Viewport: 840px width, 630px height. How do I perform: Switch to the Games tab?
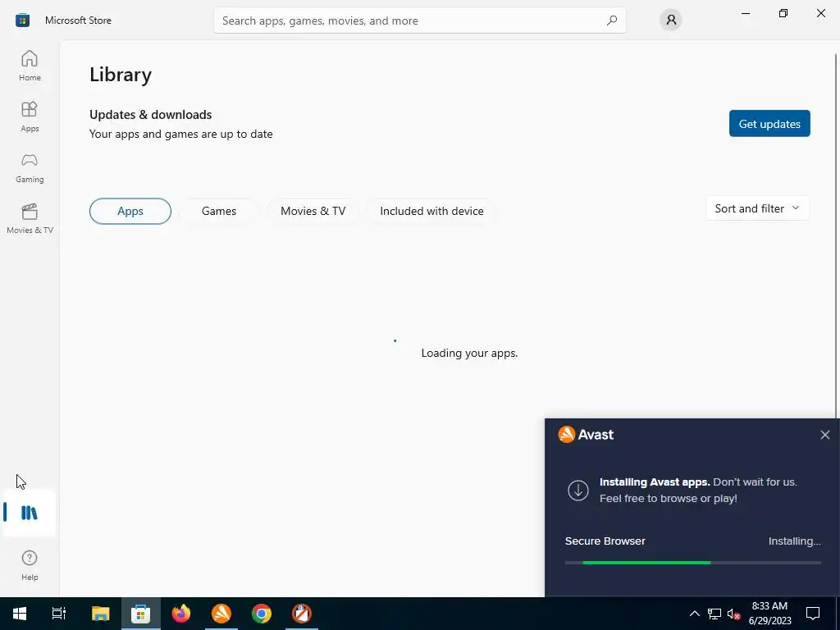click(x=218, y=211)
